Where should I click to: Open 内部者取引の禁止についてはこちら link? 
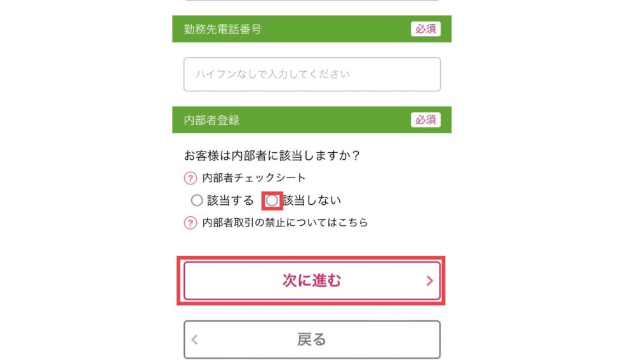click(x=284, y=223)
